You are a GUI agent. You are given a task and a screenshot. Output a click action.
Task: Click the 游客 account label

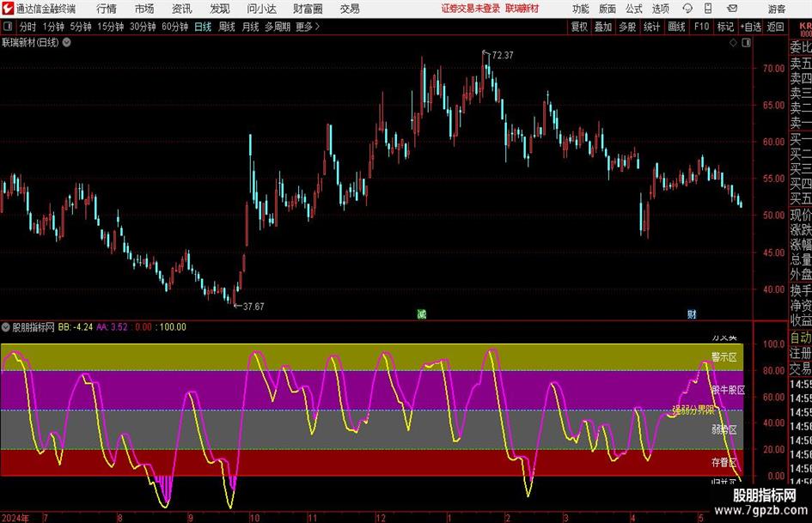pyautogui.click(x=777, y=9)
